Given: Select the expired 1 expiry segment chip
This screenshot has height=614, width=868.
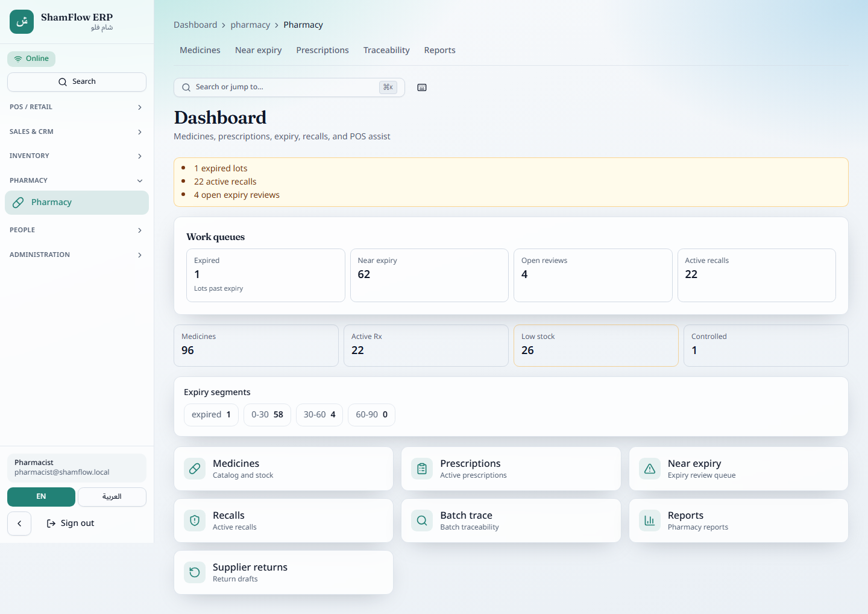Looking at the screenshot, I should (211, 415).
